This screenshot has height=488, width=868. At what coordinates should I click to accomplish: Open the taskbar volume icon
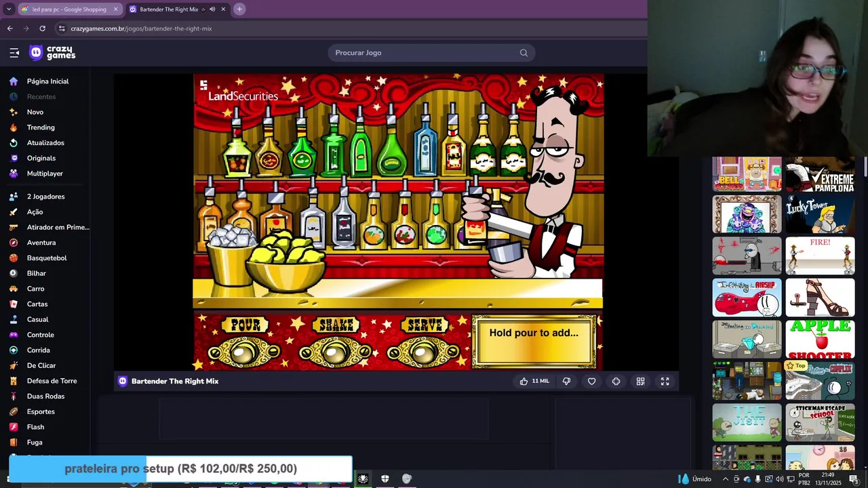779,479
